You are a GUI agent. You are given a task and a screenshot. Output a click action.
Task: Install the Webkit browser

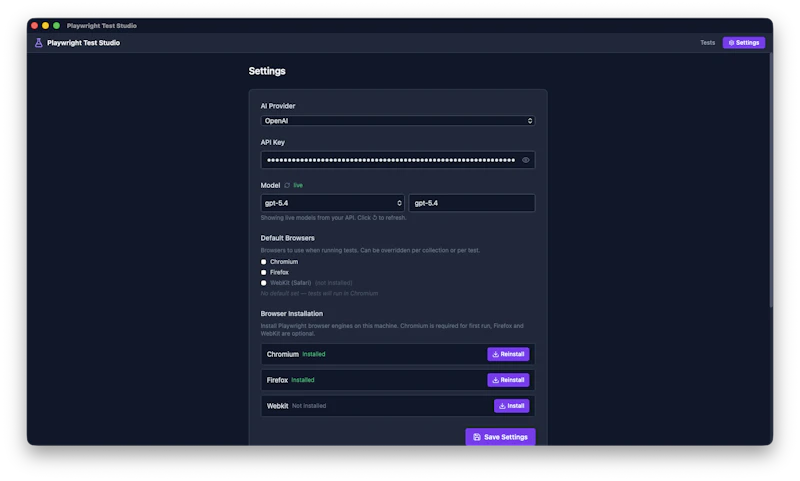pyautogui.click(x=511, y=406)
